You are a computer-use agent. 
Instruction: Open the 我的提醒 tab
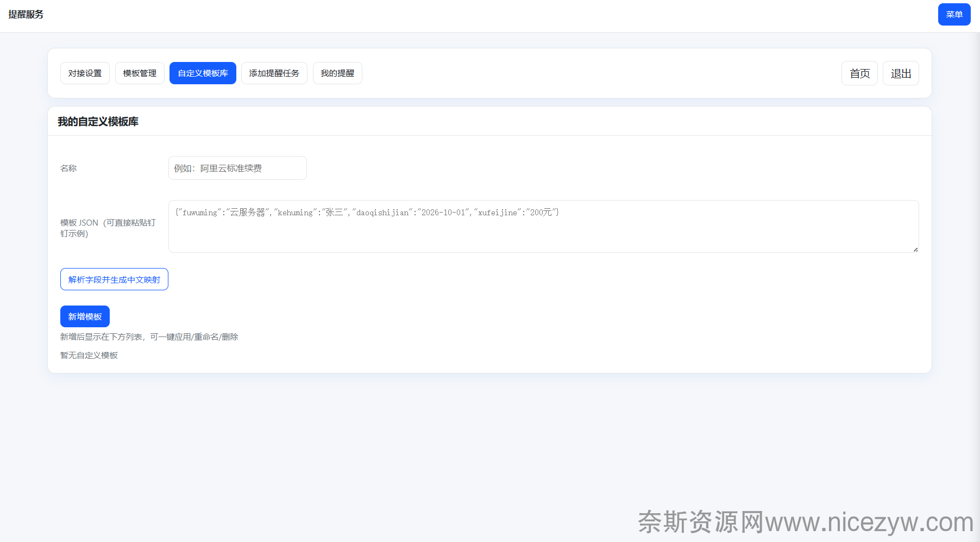337,73
